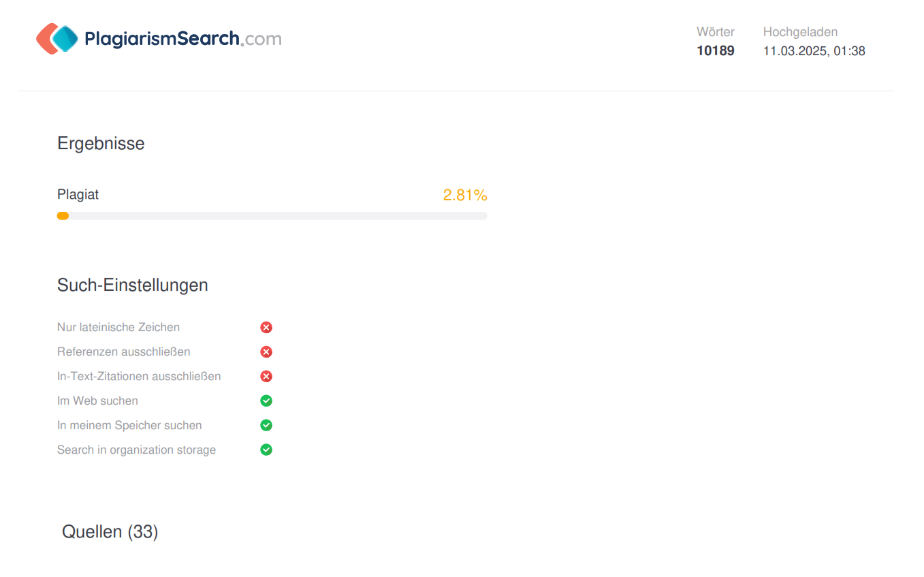Image resolution: width=924 pixels, height=577 pixels.
Task: Click the Nur lateinische Zeichen label
Action: (118, 328)
